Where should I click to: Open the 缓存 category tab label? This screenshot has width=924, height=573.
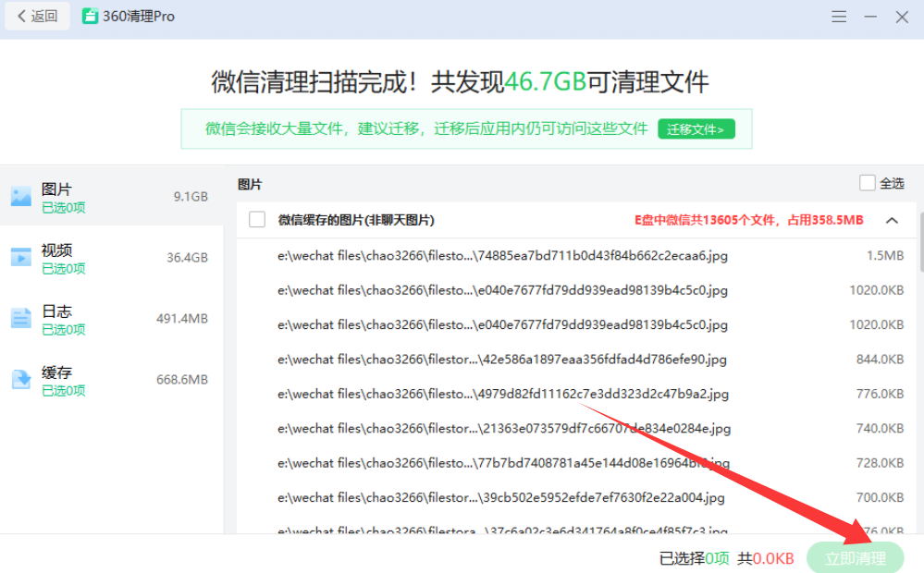tap(56, 372)
